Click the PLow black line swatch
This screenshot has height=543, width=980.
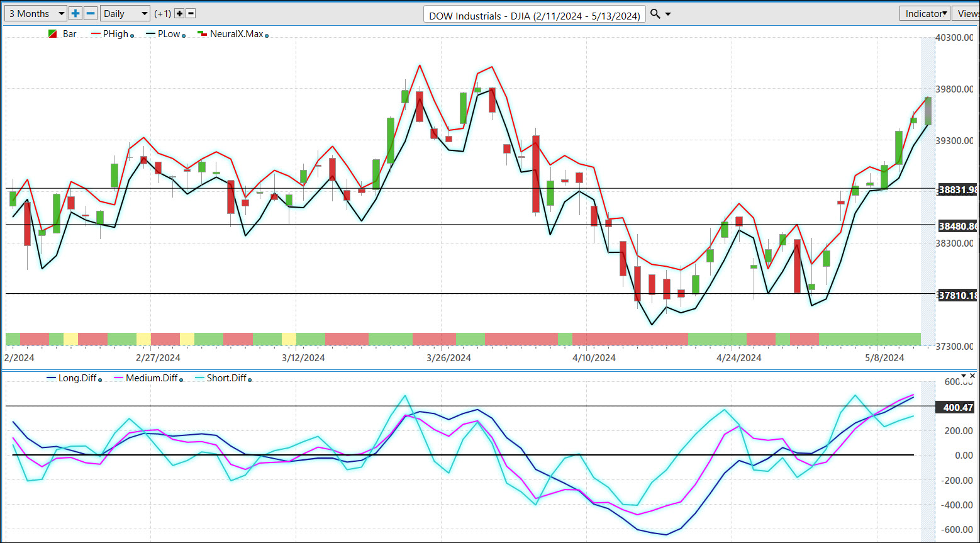150,34
